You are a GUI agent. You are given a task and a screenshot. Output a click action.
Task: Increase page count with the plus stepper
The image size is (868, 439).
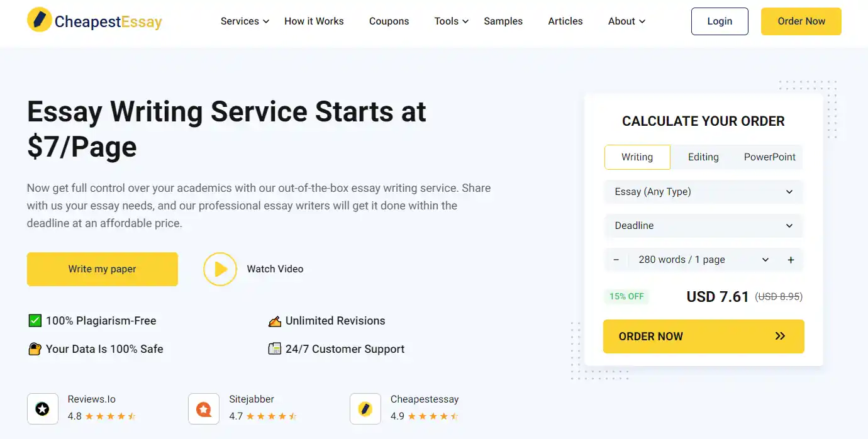pos(791,259)
